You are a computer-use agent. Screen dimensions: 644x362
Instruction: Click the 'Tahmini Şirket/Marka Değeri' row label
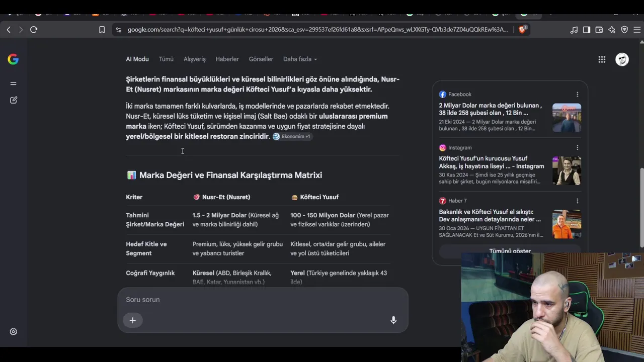click(x=155, y=220)
